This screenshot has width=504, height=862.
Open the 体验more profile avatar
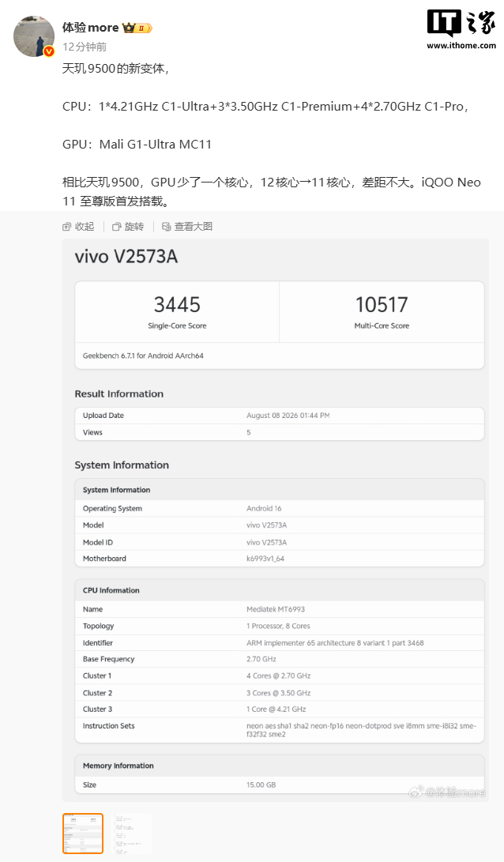coord(33,36)
